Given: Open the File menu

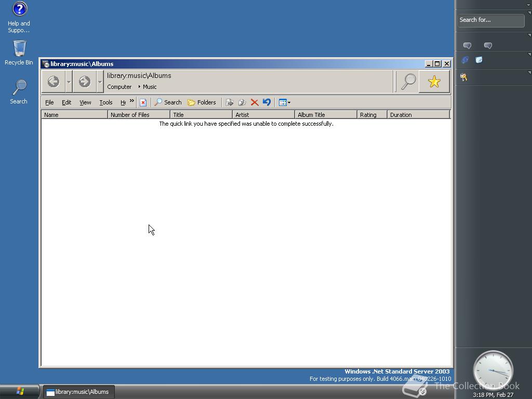Looking at the screenshot, I should pyautogui.click(x=49, y=102).
